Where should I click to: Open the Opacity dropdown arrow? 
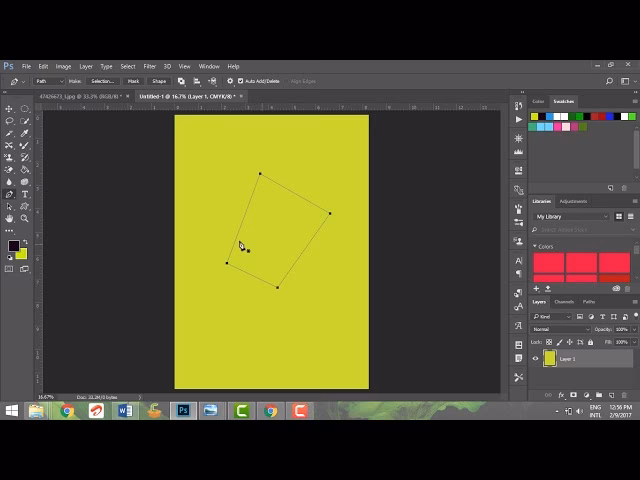(x=634, y=329)
